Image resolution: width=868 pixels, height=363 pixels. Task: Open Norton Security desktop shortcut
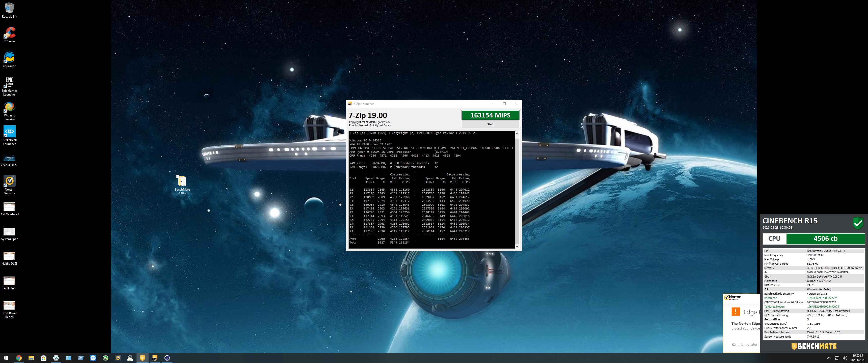tap(9, 185)
